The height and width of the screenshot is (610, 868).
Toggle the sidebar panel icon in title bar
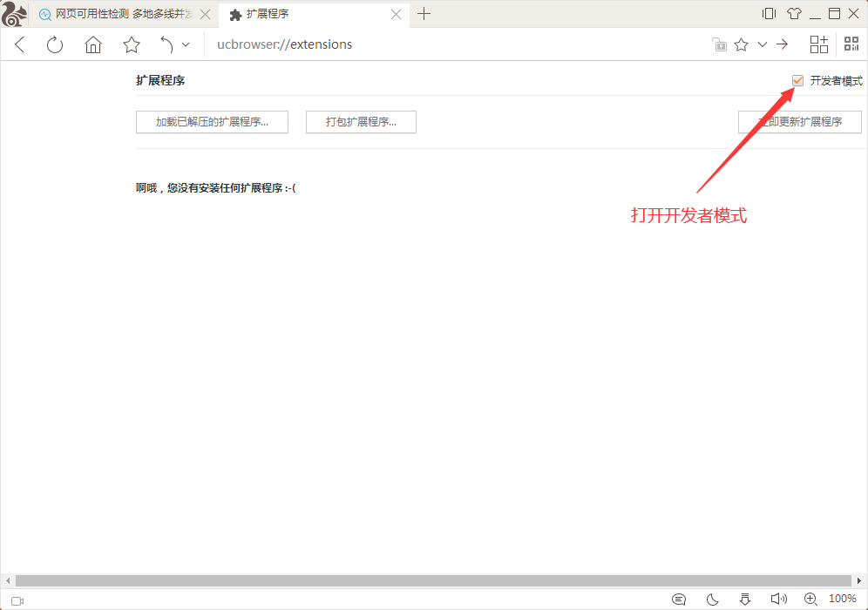[x=769, y=14]
